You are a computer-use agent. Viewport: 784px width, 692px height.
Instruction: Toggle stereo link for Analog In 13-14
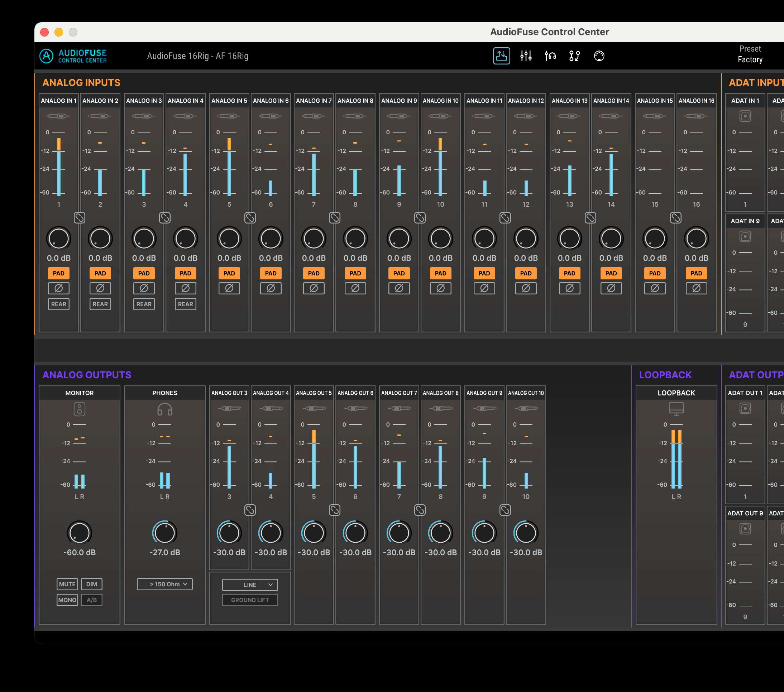click(590, 218)
